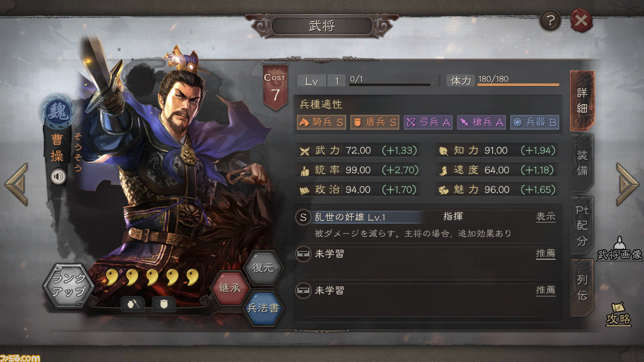Show details of 乱世の奸雄 skill

545,217
